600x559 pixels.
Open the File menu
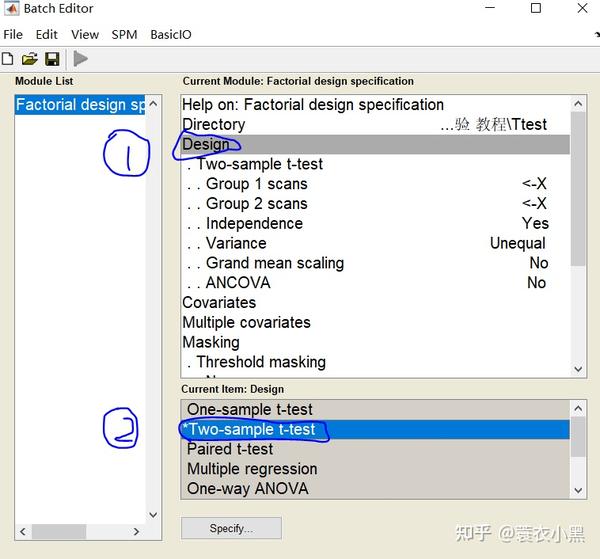point(13,34)
